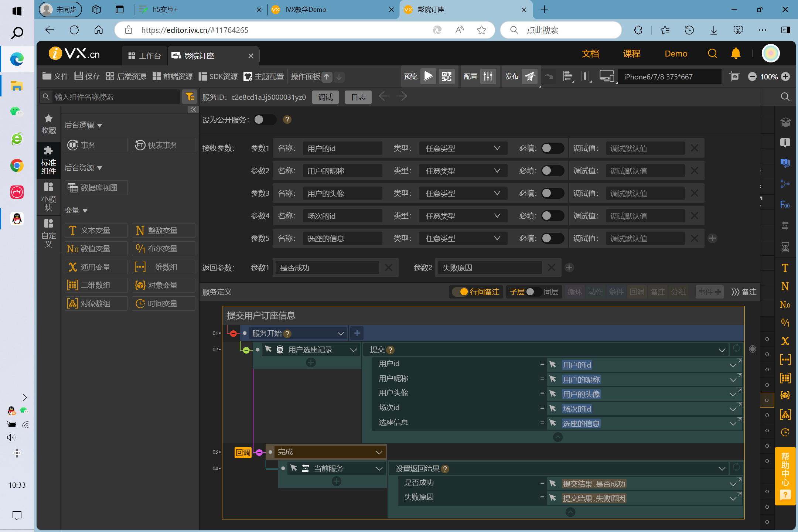Select the 小模块 sidebar panel
This screenshot has height=532, width=798.
tap(48, 197)
